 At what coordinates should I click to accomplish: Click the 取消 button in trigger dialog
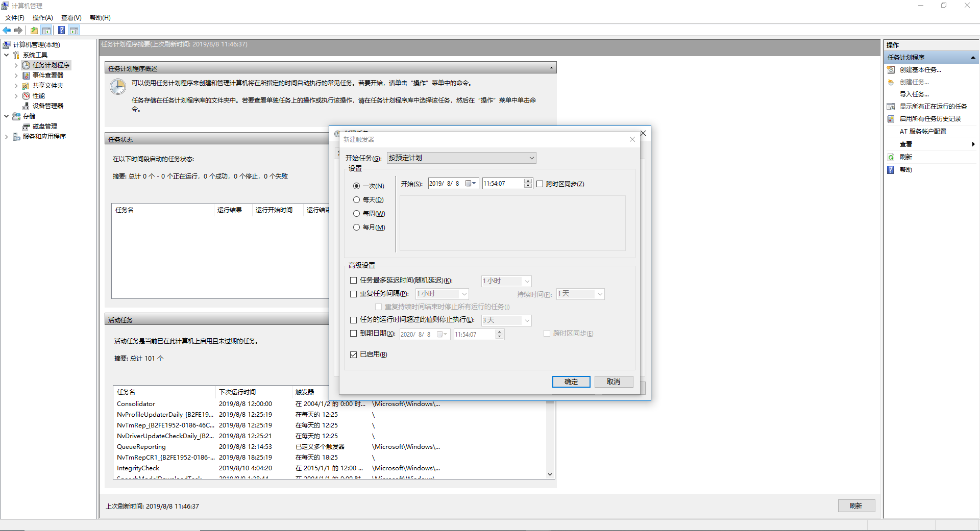pyautogui.click(x=614, y=382)
